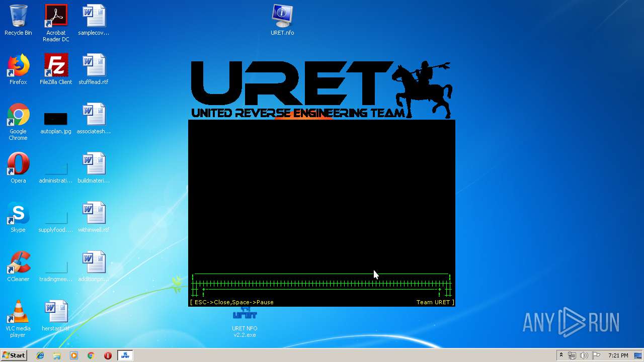This screenshot has width=644, height=362.
Task: Switch to the URET NFO taskbar button
Action: (125, 355)
